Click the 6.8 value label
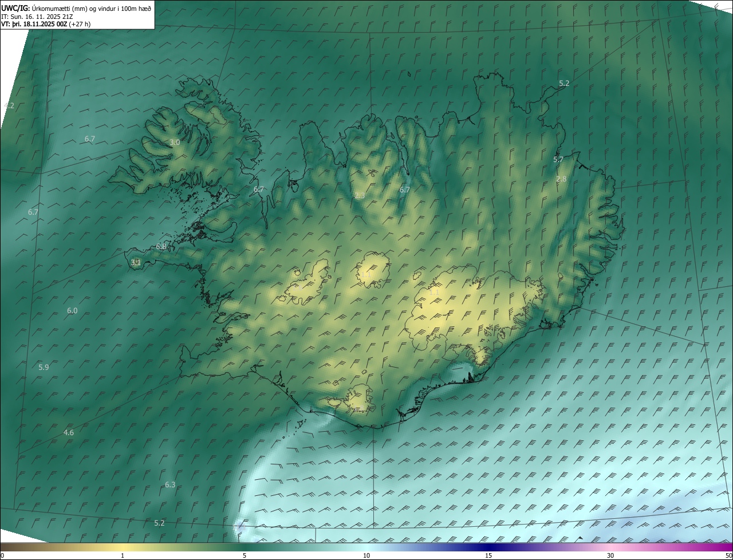 (161, 247)
